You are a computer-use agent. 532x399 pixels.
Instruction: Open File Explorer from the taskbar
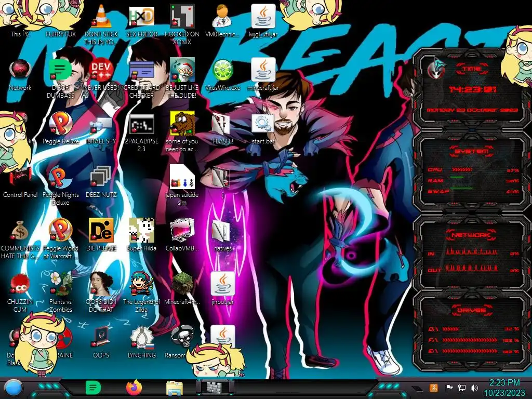pos(175,388)
